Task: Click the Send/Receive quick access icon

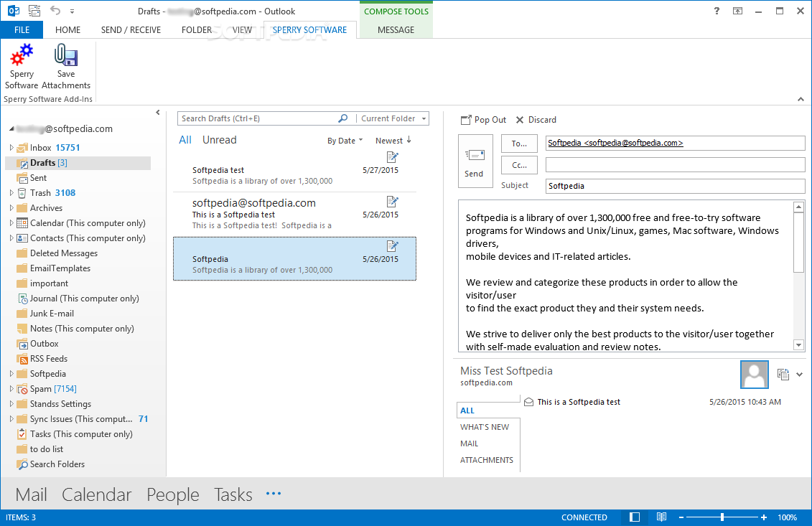Action: coord(34,10)
